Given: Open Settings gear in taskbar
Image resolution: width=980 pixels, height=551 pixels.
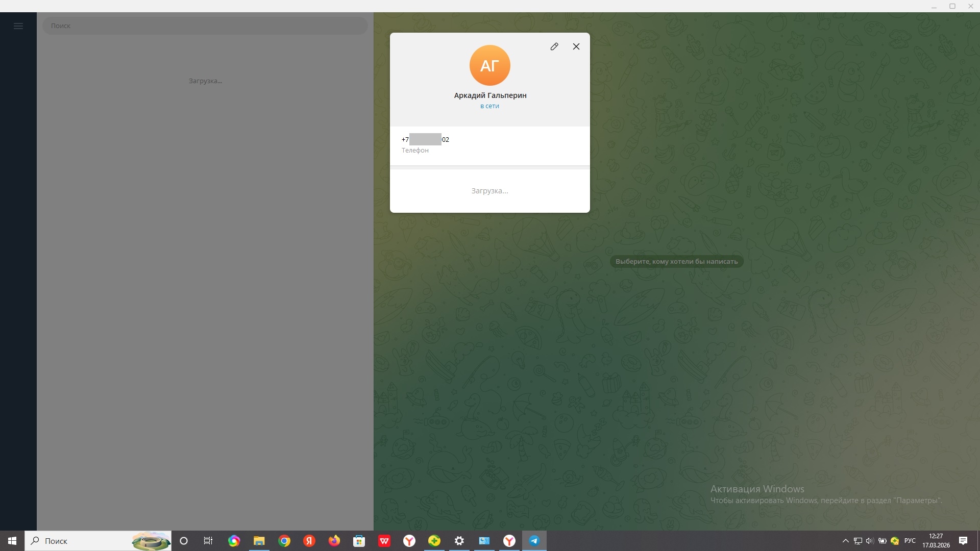Looking at the screenshot, I should click(x=459, y=541).
